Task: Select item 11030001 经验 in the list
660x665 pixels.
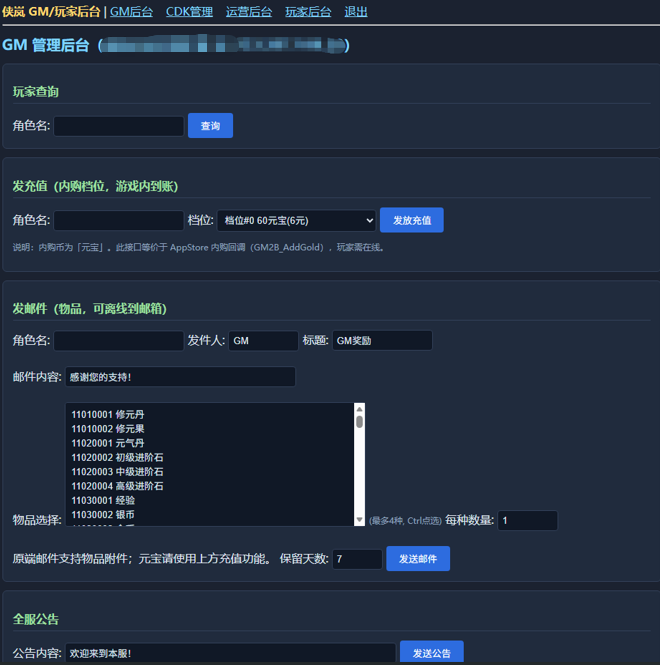Action: (x=210, y=501)
